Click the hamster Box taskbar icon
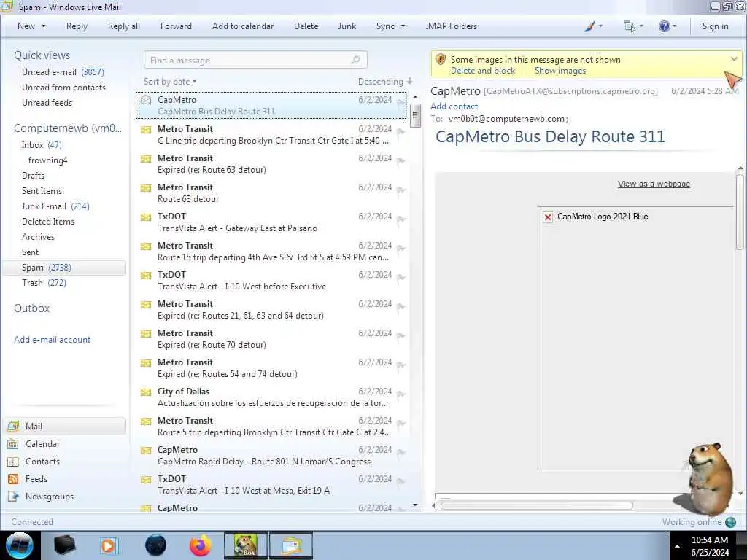The width and height of the screenshot is (747, 560). pos(246,545)
